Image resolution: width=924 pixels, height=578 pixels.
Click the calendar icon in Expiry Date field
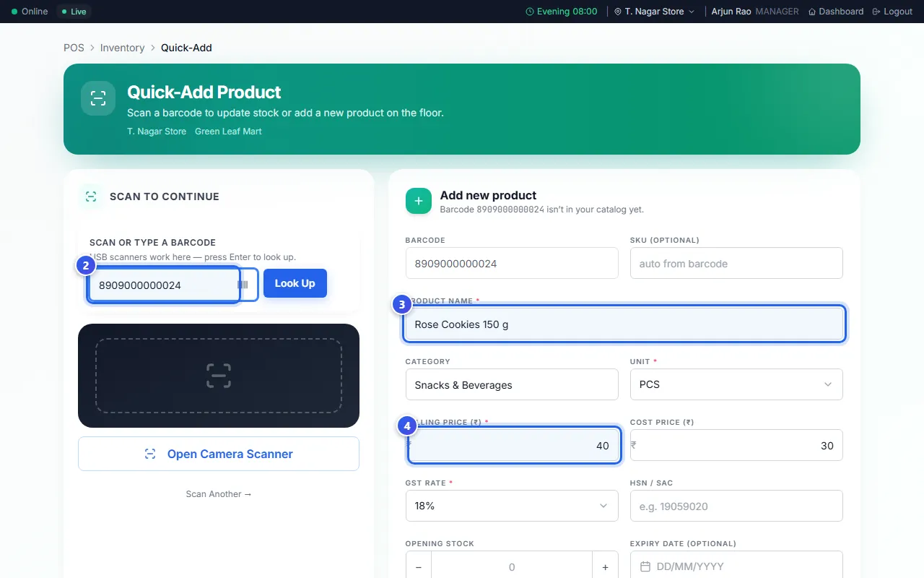[x=645, y=566]
